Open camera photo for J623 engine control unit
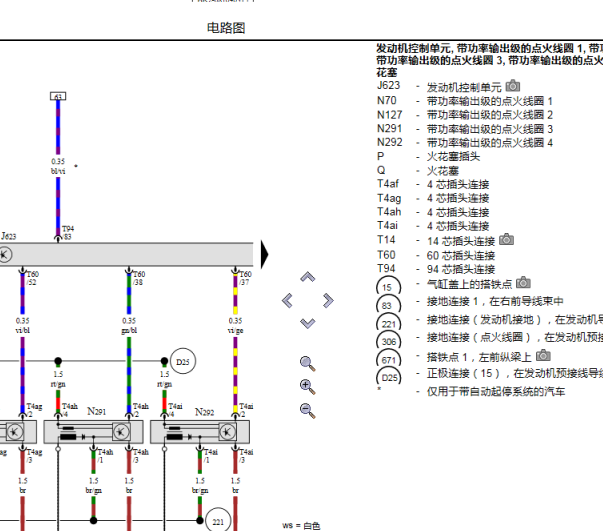 pos(513,85)
